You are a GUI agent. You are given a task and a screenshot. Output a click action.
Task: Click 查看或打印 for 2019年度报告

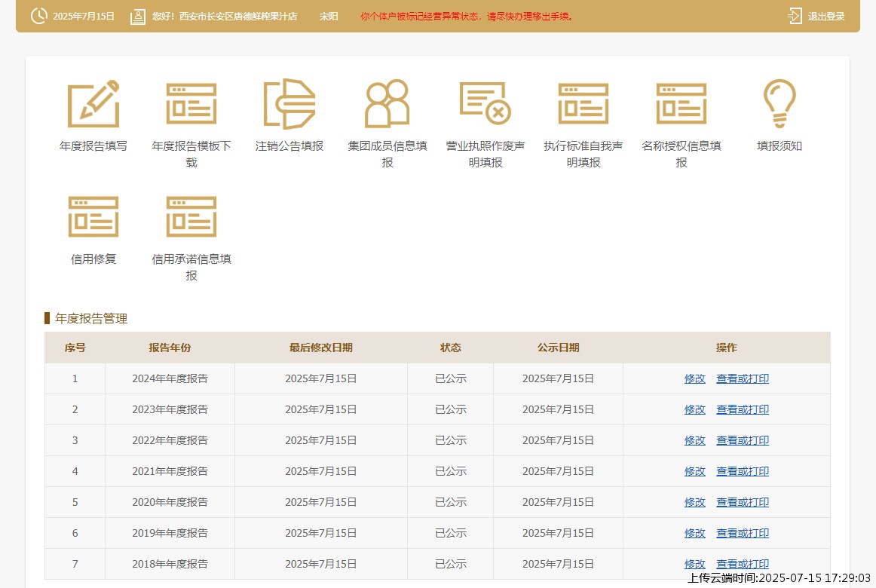coord(743,533)
